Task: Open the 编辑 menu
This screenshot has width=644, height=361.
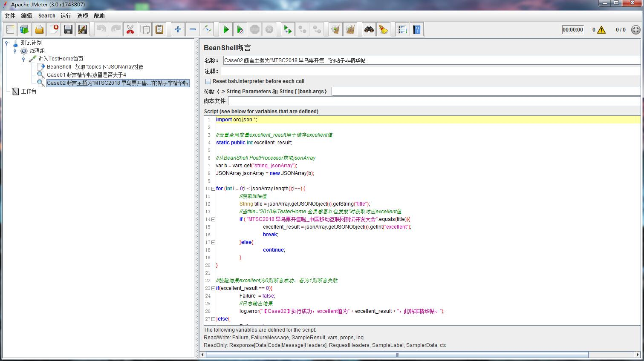Action: tap(26, 16)
